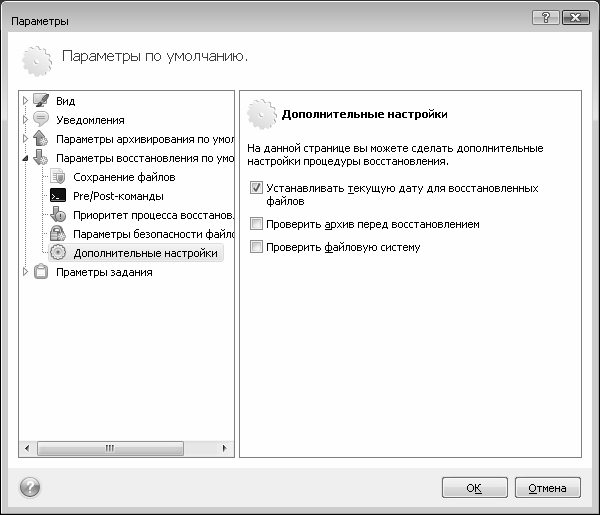The height and width of the screenshot is (515, 600).
Task: Click the Уведомления speech bubble icon
Action: point(41,120)
